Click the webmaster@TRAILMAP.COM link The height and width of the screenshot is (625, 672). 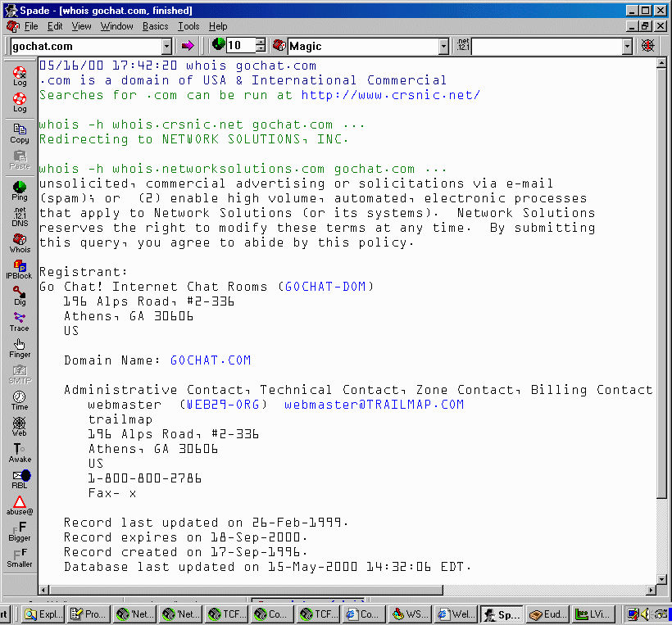(x=374, y=405)
